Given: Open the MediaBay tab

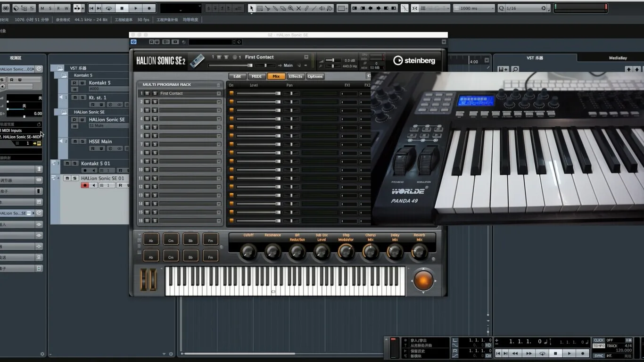Looking at the screenshot, I should [618, 58].
